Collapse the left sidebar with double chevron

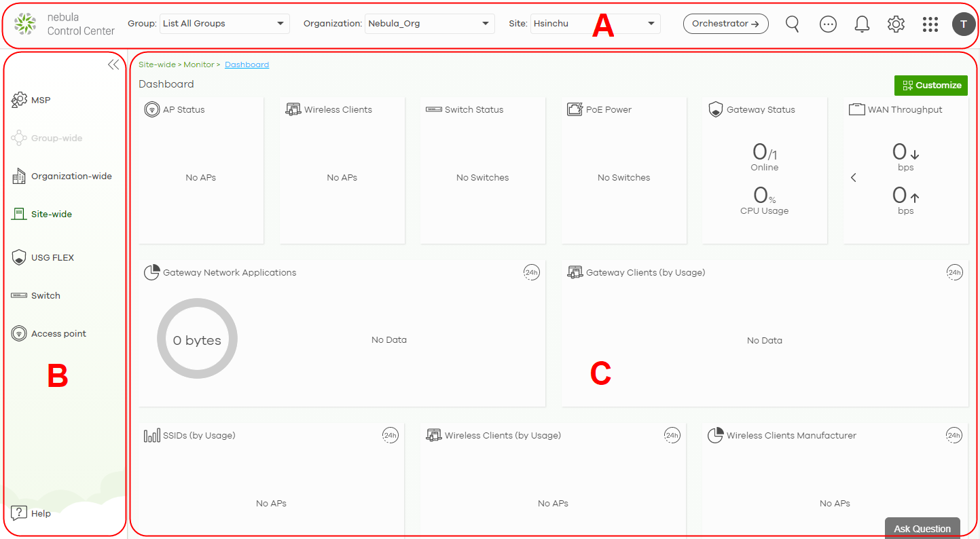coord(113,64)
